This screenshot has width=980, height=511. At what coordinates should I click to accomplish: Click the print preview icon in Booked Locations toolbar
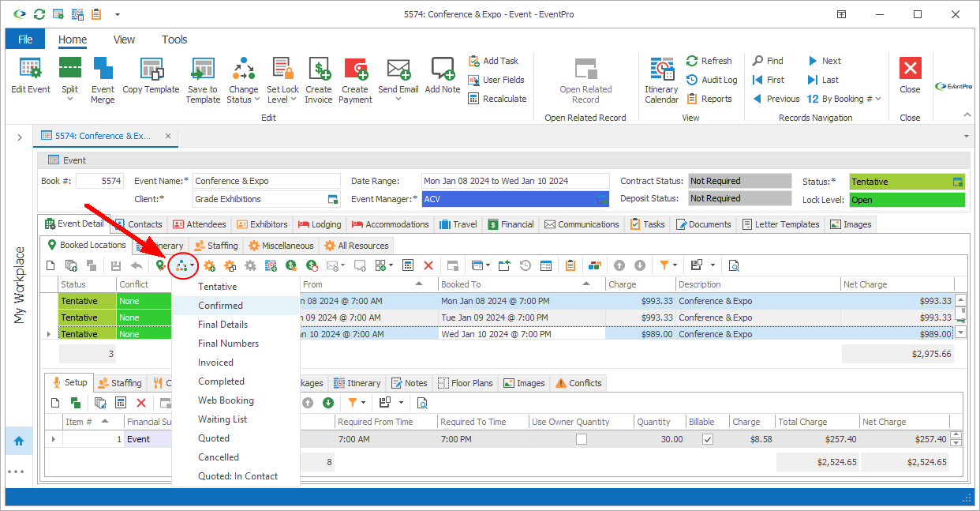point(734,265)
